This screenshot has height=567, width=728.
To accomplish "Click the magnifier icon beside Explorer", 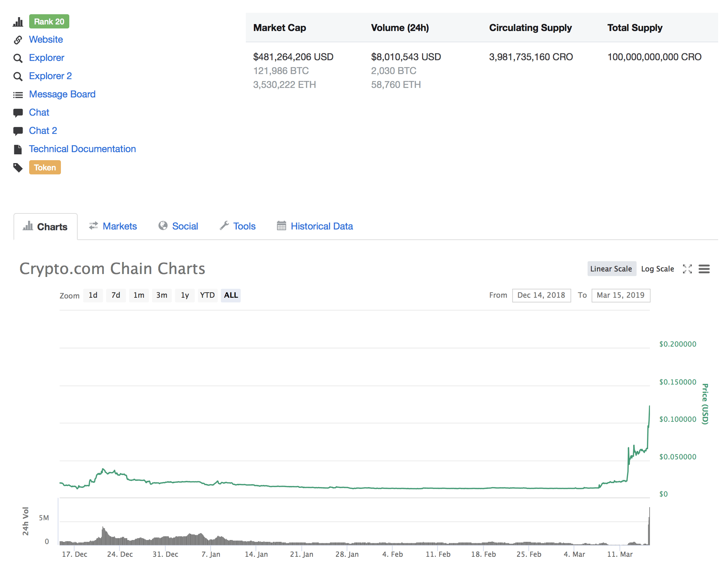I will point(18,58).
